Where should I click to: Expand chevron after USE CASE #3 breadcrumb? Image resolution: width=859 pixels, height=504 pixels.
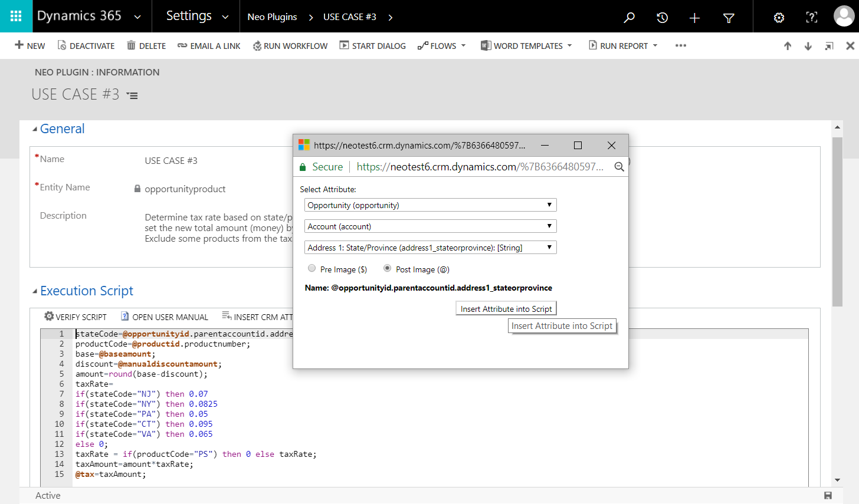click(391, 17)
